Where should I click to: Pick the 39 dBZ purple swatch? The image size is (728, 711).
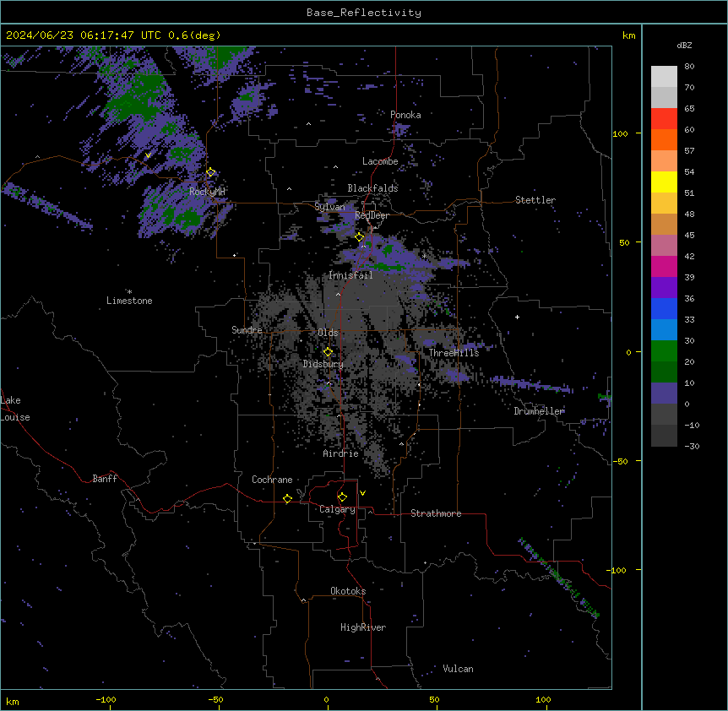click(x=664, y=288)
